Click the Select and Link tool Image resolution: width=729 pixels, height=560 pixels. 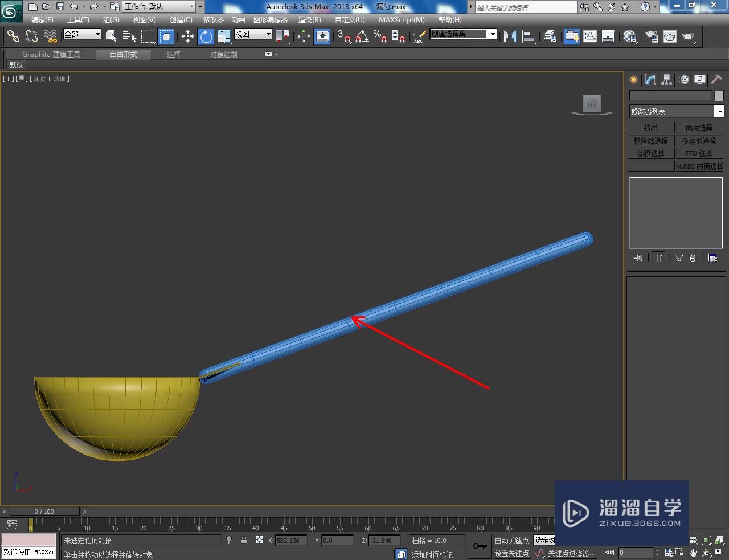13,36
